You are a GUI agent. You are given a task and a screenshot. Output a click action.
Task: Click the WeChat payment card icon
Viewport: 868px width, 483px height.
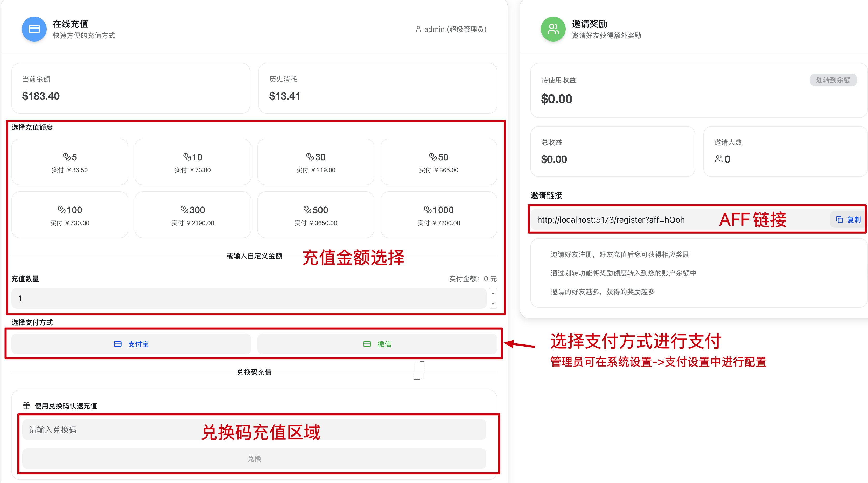tap(367, 344)
